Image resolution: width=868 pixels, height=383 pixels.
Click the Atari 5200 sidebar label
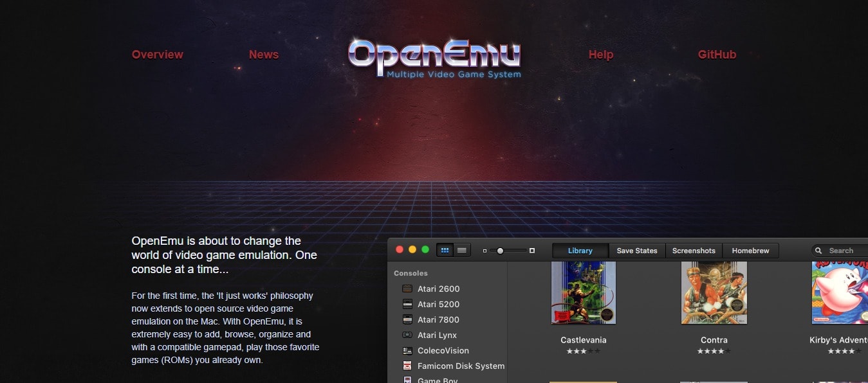(x=439, y=305)
